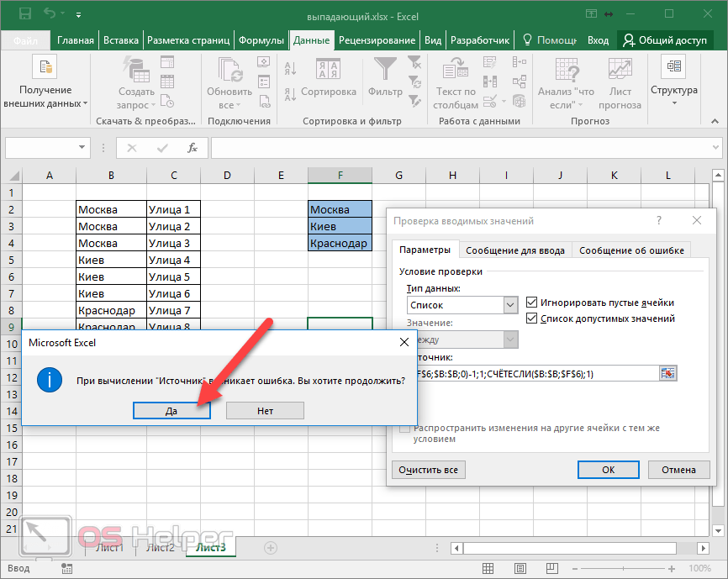Click the range selector icon in Source field
Viewport: 728px width, 579px height.
pos(668,372)
